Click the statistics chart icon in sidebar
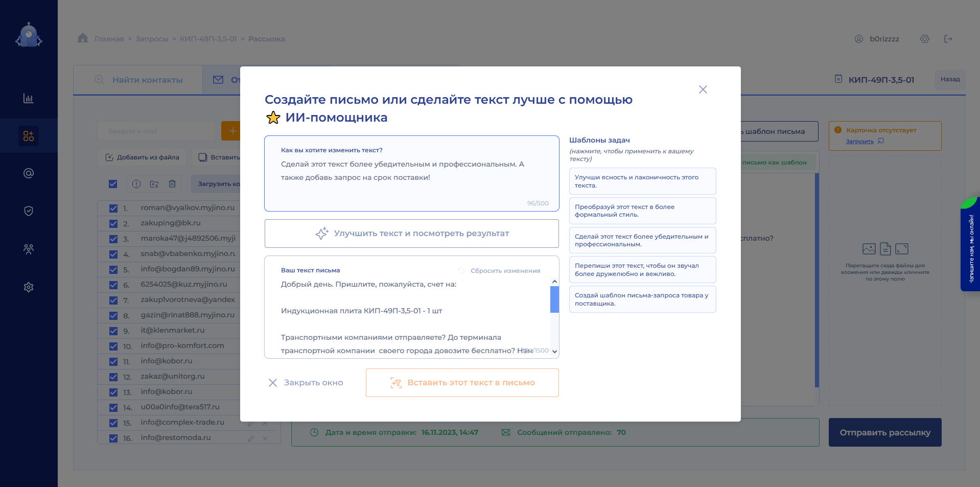Viewport: 980px width, 487px height. [x=29, y=98]
